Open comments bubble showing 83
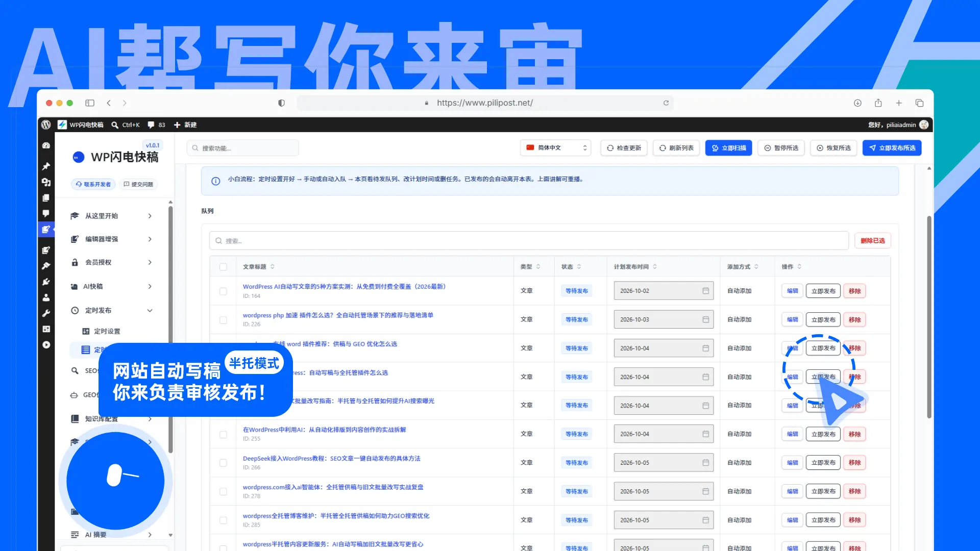The height and width of the screenshot is (551, 980). [x=156, y=124]
